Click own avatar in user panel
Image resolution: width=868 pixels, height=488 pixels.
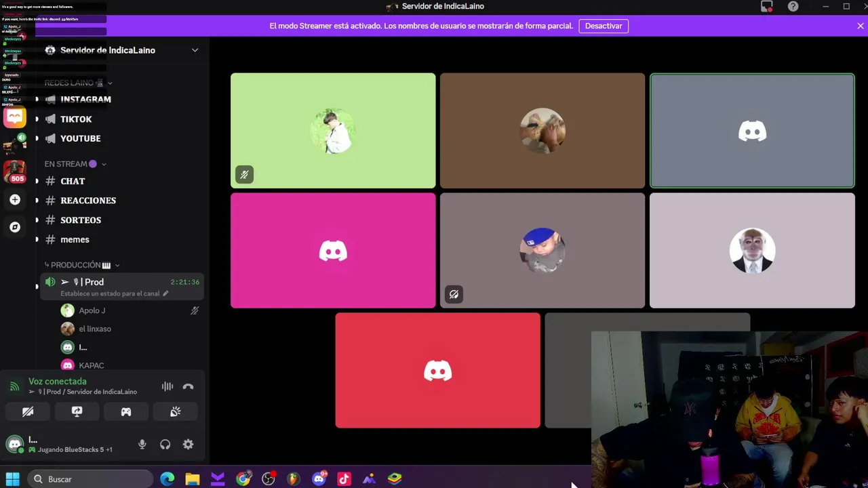click(14, 445)
